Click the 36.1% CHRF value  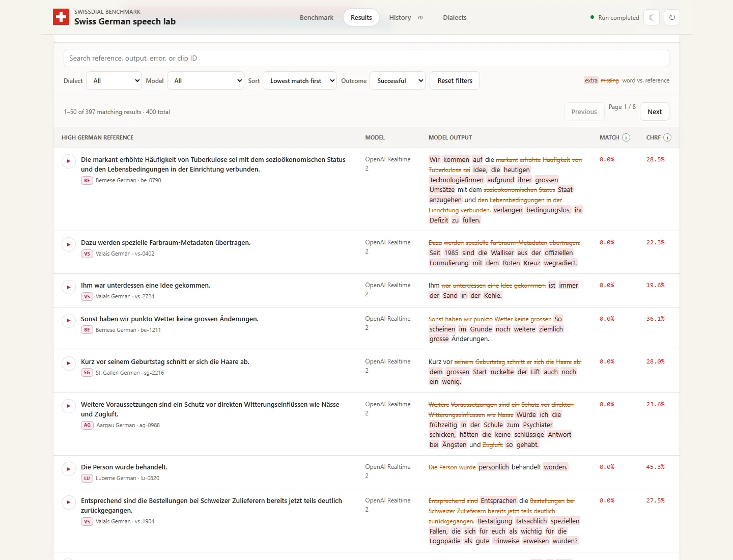point(656,319)
